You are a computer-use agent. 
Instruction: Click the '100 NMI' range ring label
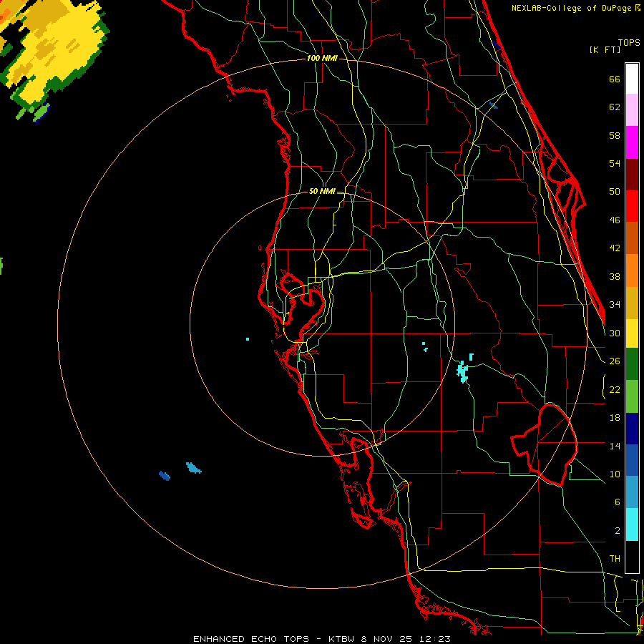coord(322,59)
